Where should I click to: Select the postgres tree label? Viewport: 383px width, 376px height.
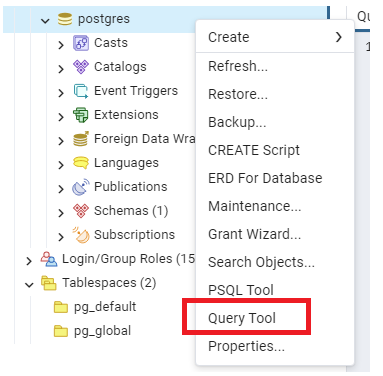tap(104, 19)
